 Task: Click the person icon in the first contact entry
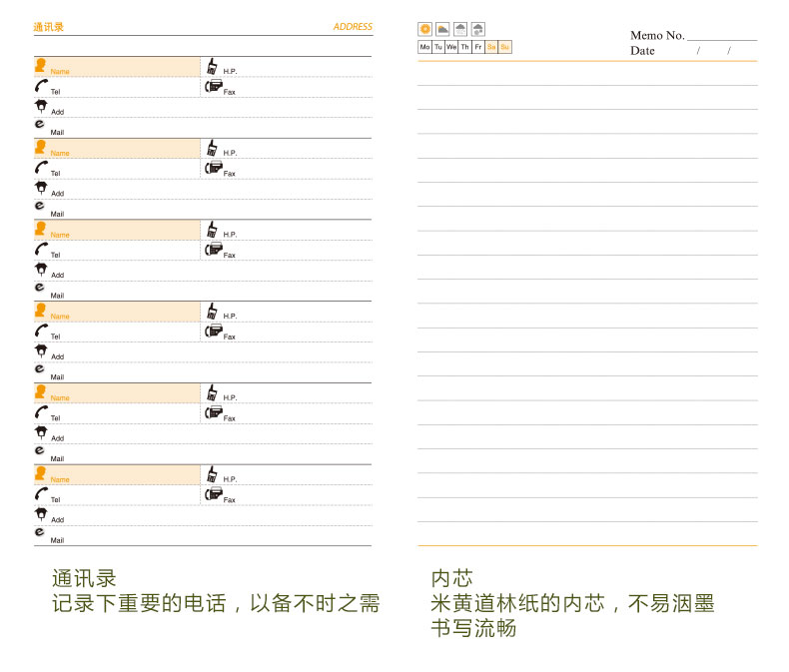pyautogui.click(x=40, y=66)
